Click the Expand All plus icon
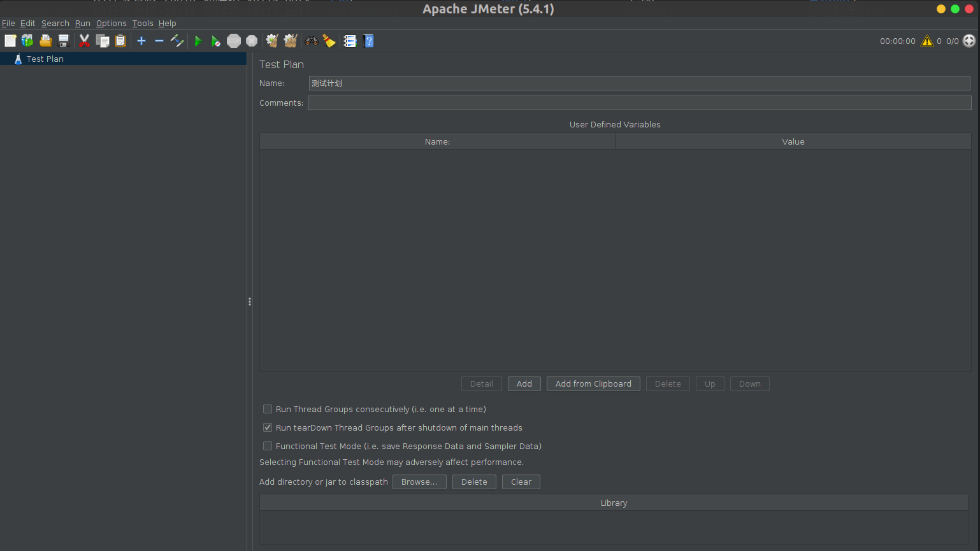 [x=141, y=41]
